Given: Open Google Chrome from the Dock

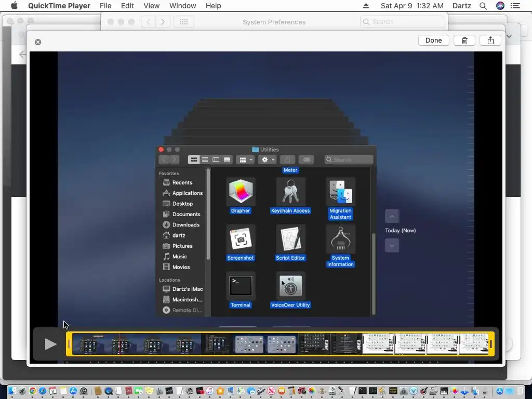Looking at the screenshot, I should tap(33, 391).
